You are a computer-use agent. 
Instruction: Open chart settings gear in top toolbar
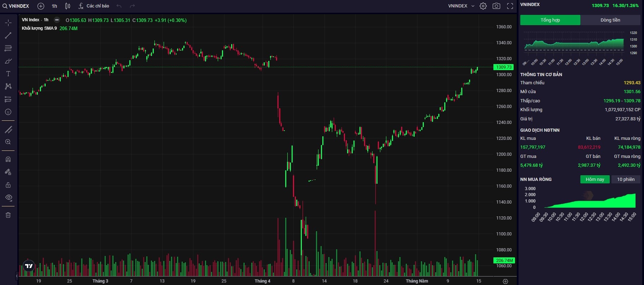483,6
